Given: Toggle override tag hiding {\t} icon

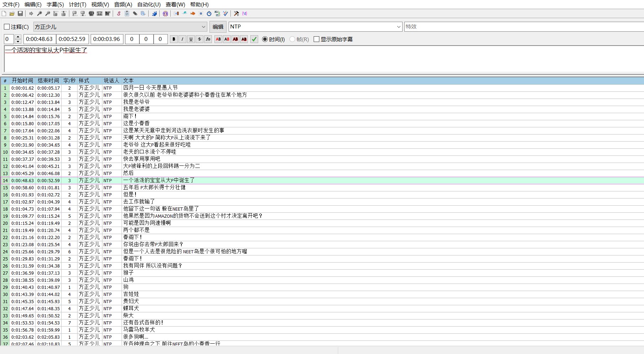Looking at the screenshot, I should [x=245, y=14].
